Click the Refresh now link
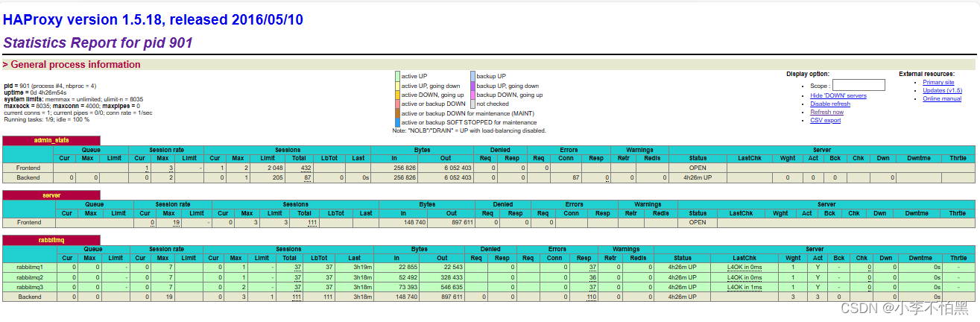This screenshot has width=980, height=322. point(827,112)
